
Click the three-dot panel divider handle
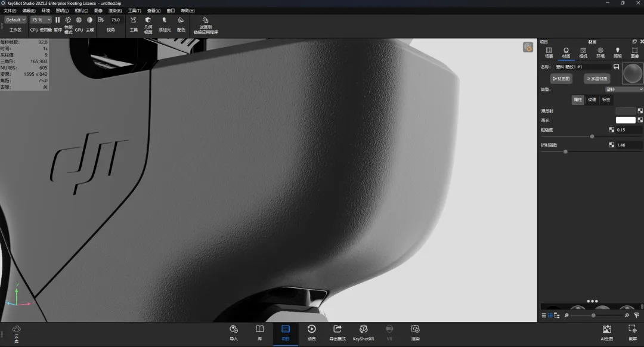592,301
